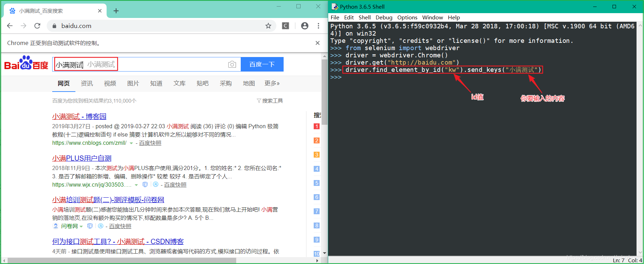This screenshot has height=264, width=644.
Task: Click hot search rank 1 badge
Action: click(316, 126)
